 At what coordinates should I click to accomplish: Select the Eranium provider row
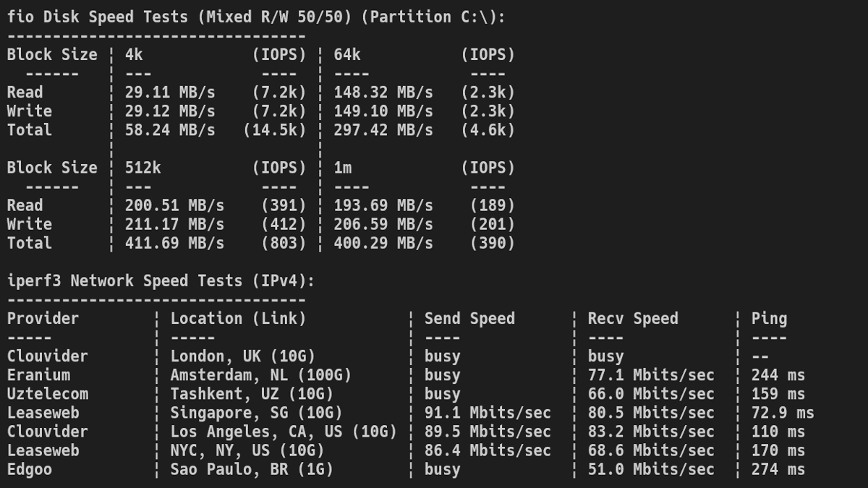(x=406, y=375)
